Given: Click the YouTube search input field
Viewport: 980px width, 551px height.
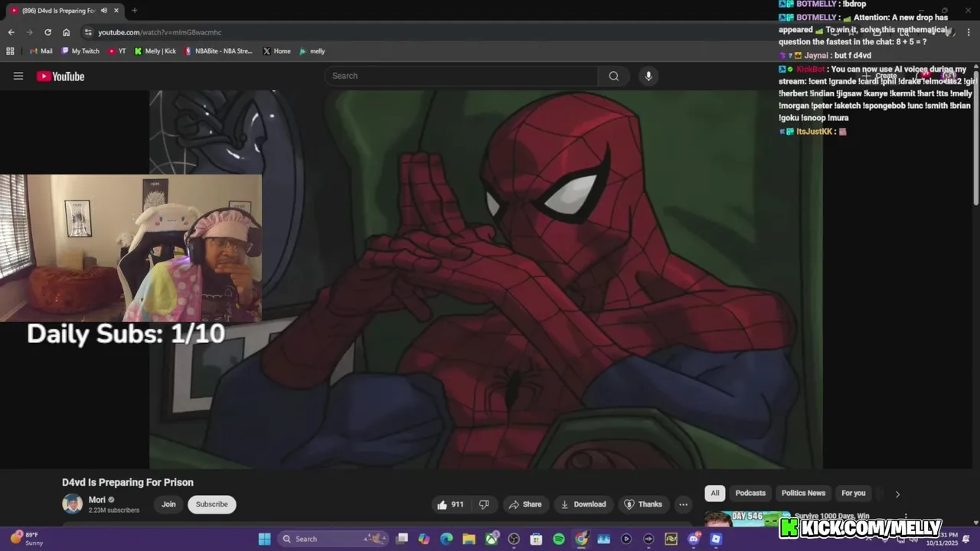Looking at the screenshot, I should pos(461,76).
